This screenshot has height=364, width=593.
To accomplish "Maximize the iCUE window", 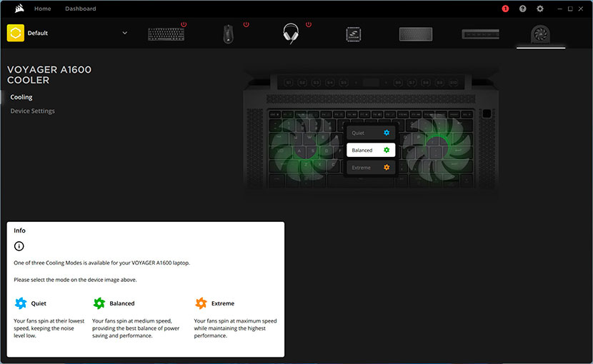I will [x=570, y=9].
